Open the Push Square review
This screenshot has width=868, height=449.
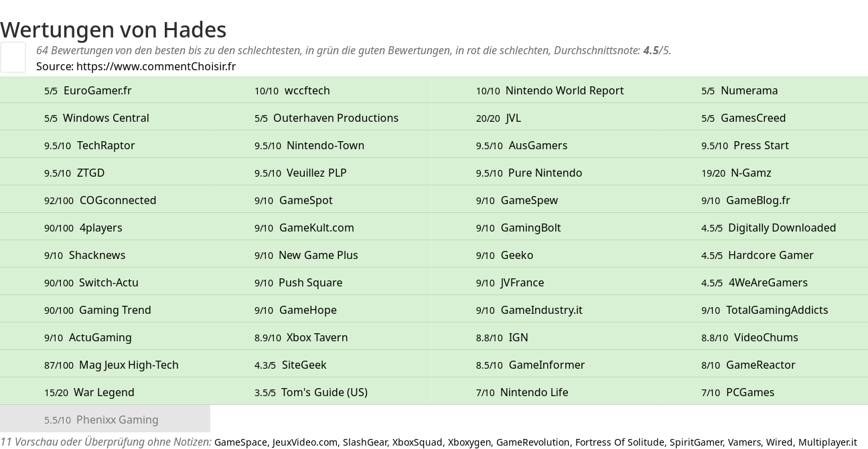pyautogui.click(x=299, y=282)
